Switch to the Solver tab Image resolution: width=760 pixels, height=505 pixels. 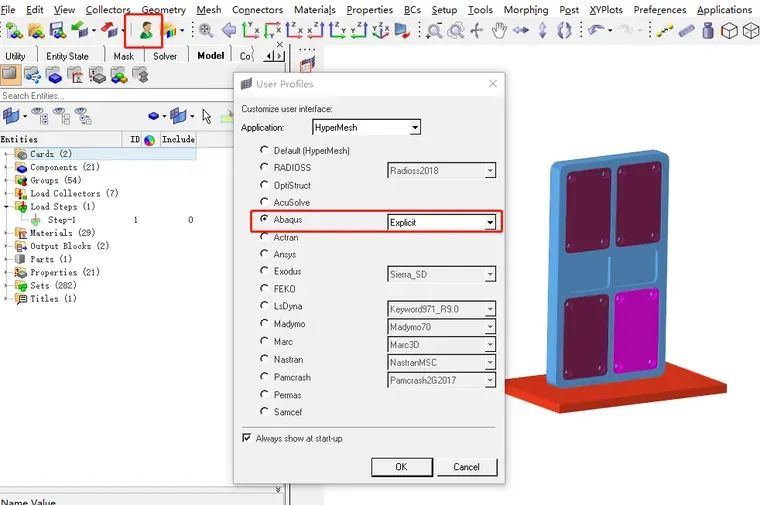[x=165, y=56]
